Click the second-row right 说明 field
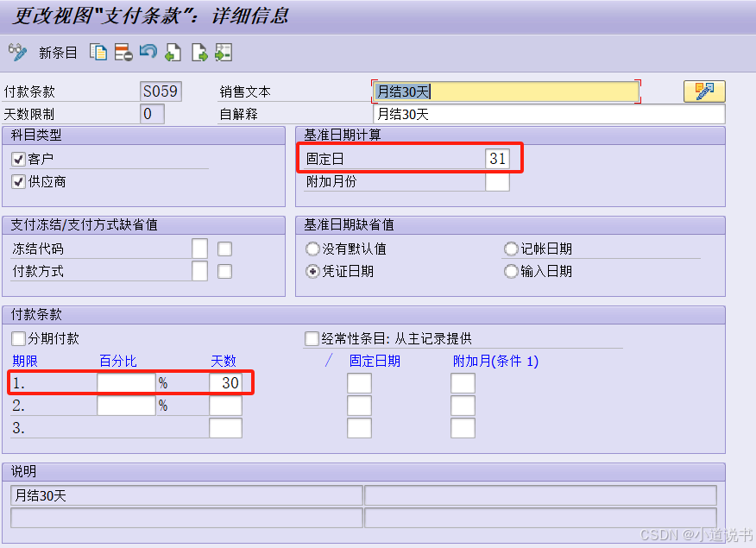This screenshot has width=756, height=548. [x=540, y=518]
